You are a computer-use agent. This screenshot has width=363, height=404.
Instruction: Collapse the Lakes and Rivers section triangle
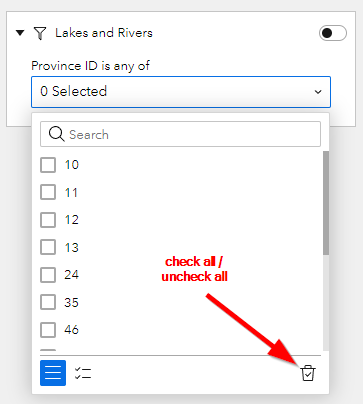(x=20, y=33)
